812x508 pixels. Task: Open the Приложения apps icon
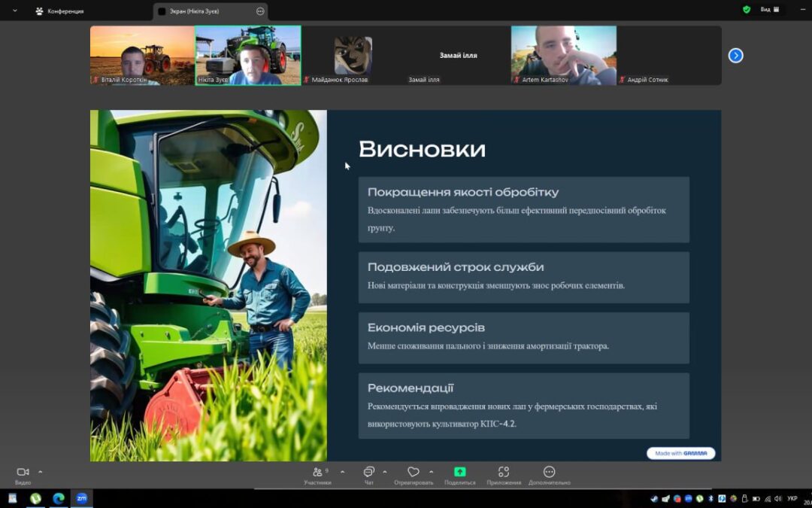click(504, 473)
